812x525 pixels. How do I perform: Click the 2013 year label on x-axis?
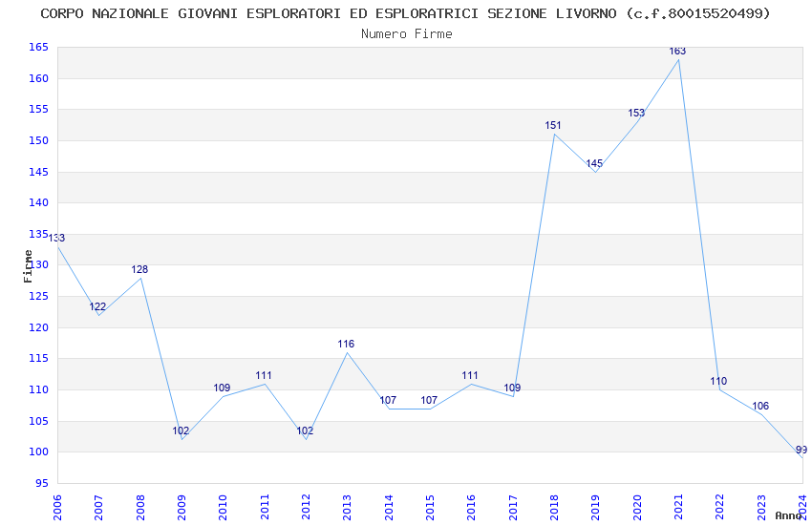coord(347,508)
